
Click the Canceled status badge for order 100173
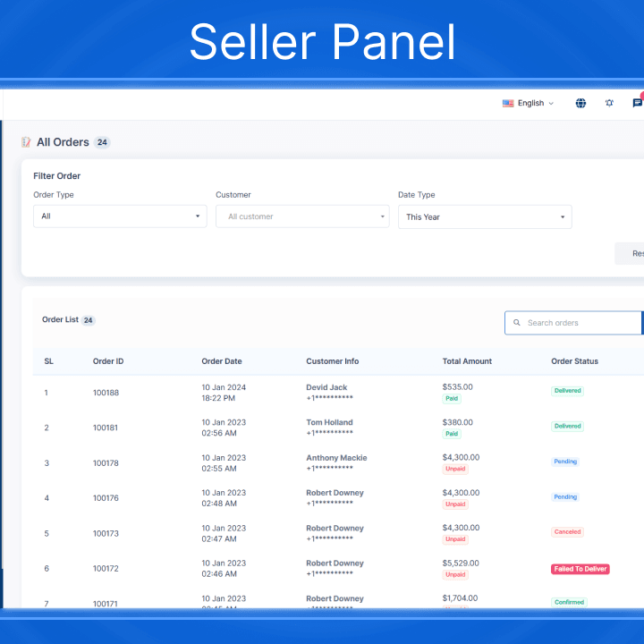pyautogui.click(x=567, y=531)
